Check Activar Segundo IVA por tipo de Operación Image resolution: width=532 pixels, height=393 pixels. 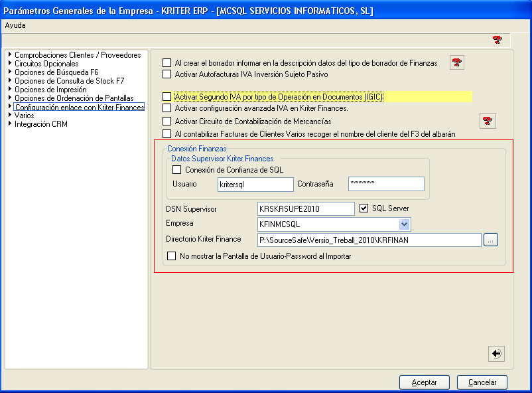tap(166, 97)
